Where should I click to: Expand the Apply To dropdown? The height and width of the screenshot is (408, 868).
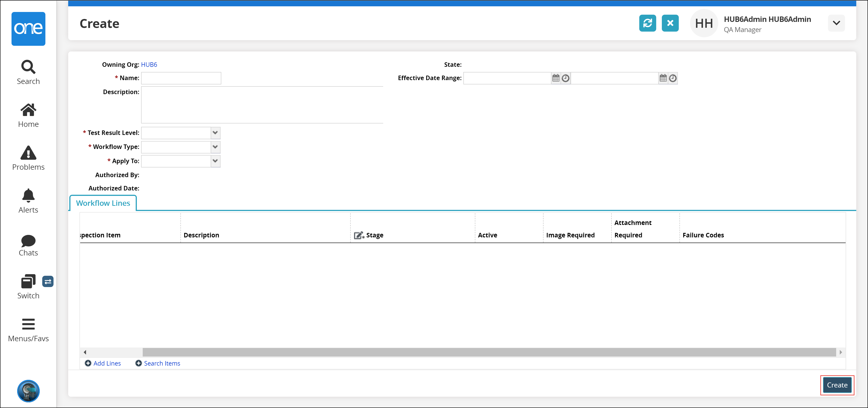[215, 161]
